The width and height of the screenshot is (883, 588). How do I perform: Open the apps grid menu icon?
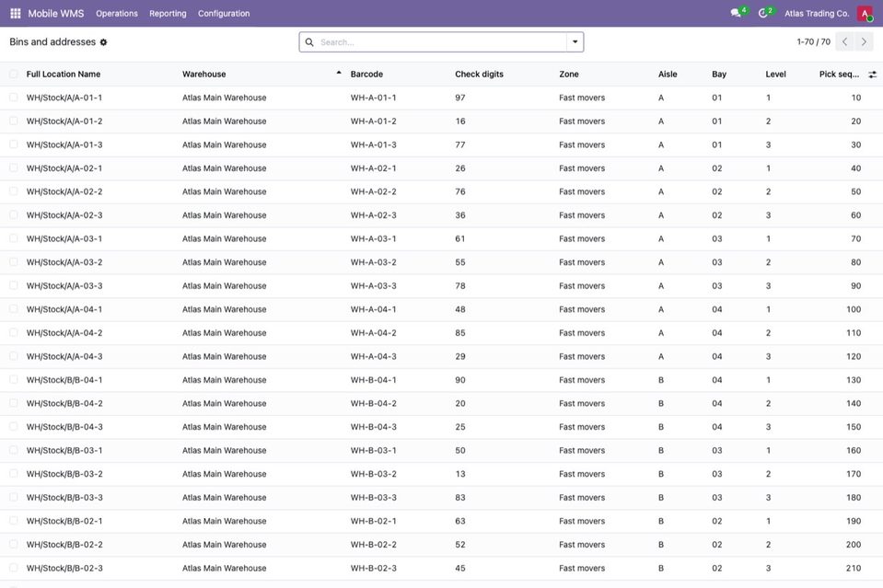pos(16,13)
